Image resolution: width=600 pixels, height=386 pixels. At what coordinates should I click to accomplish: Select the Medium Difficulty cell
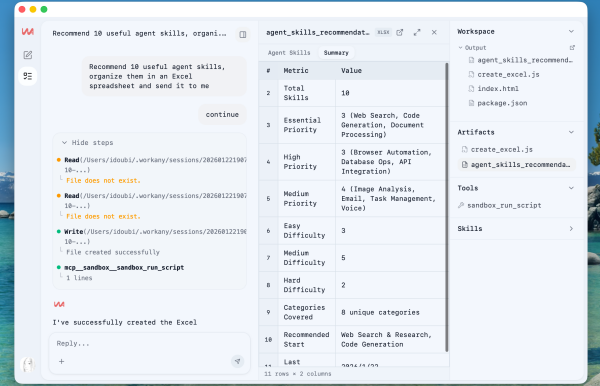coord(307,258)
